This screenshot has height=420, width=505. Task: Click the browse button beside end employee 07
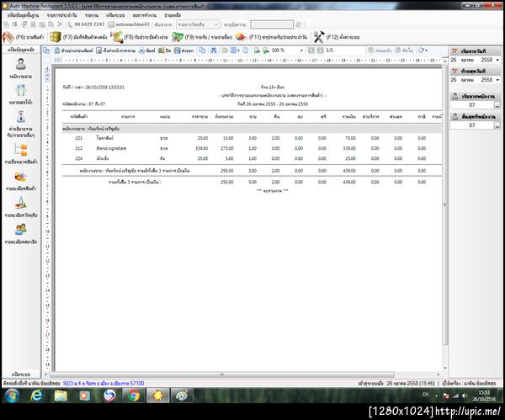click(x=497, y=125)
